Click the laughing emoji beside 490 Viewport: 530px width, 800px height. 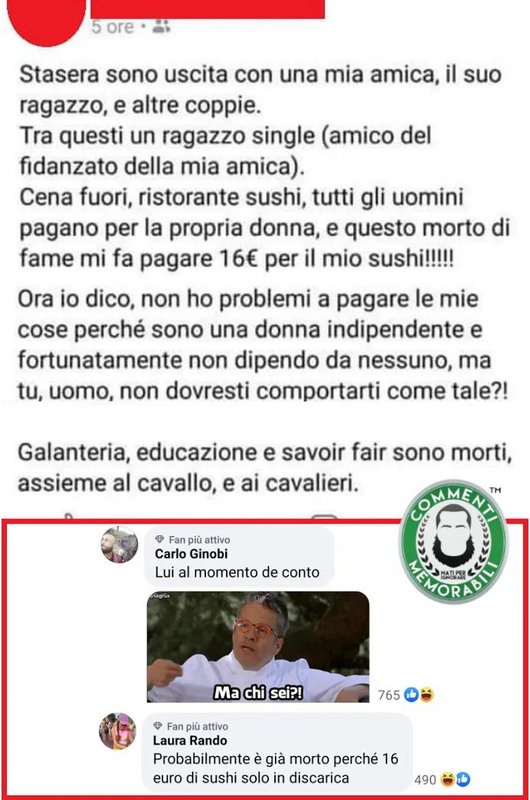coord(448,779)
